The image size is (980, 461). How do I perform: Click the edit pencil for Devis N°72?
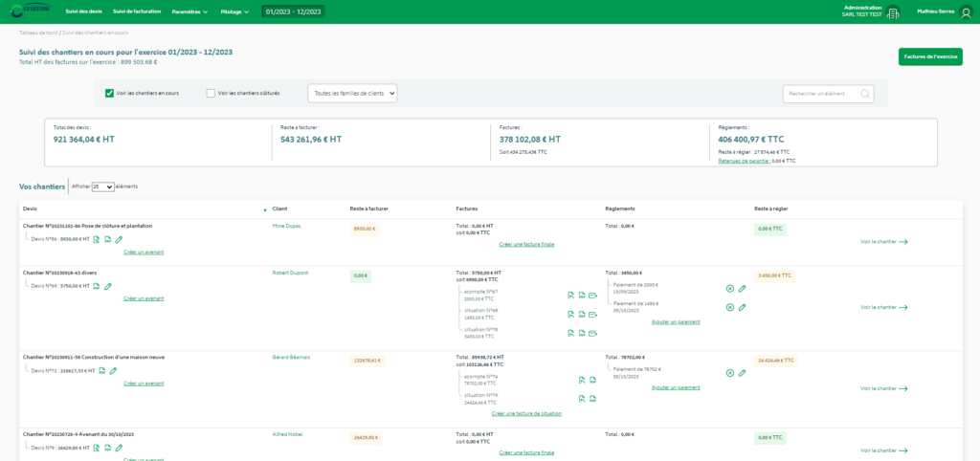(113, 370)
